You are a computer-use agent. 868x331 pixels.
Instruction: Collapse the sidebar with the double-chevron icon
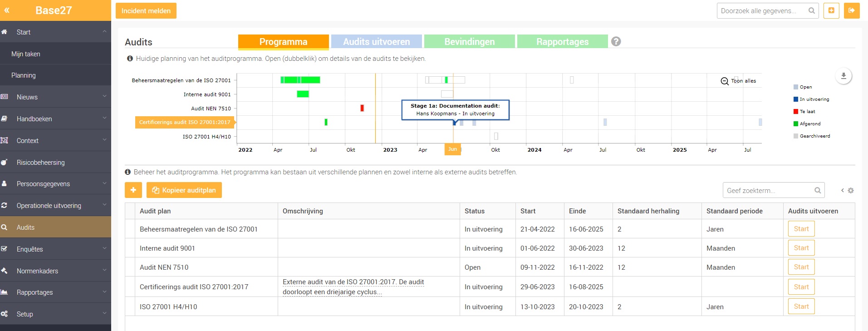pos(7,10)
